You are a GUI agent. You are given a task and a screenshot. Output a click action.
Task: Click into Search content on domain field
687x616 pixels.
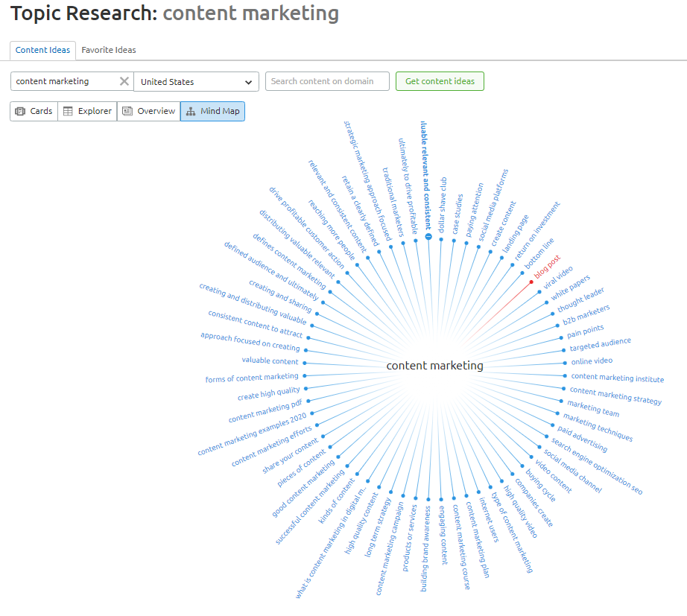(327, 81)
